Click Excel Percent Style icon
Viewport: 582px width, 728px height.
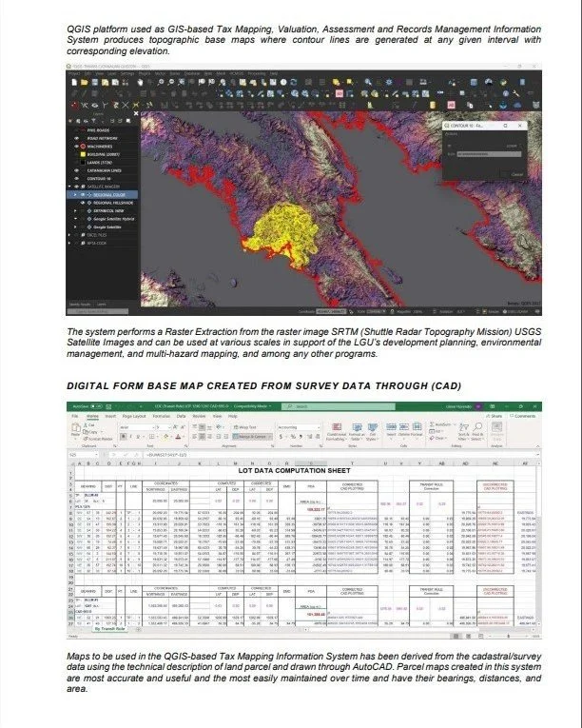294,437
